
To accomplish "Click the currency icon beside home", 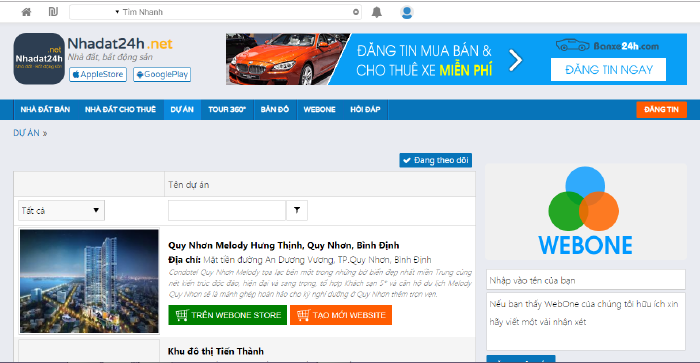I will point(53,12).
